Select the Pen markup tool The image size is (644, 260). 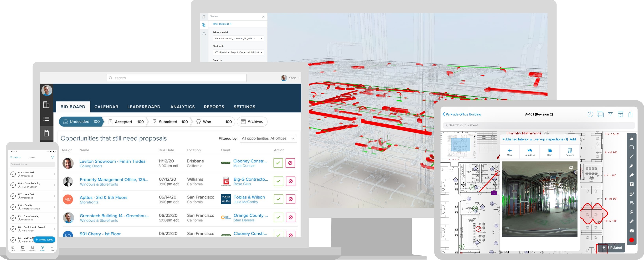pos(632,166)
